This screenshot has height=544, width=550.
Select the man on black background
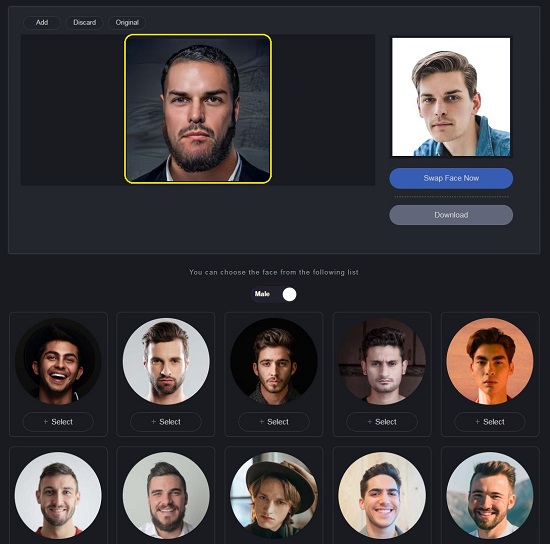(274, 422)
